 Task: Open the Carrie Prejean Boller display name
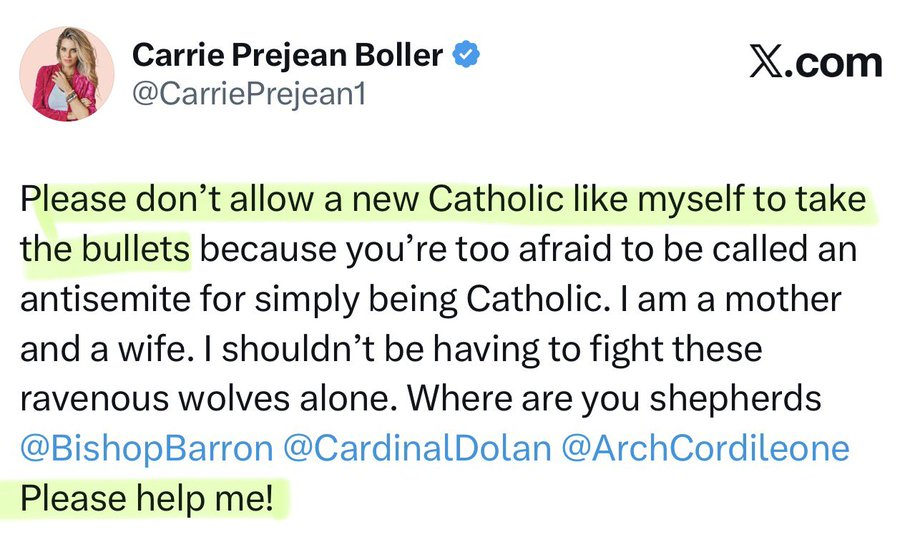288,55
